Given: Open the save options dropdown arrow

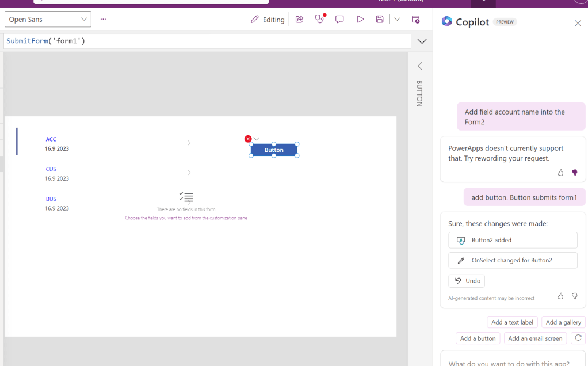Looking at the screenshot, I should (397, 20).
